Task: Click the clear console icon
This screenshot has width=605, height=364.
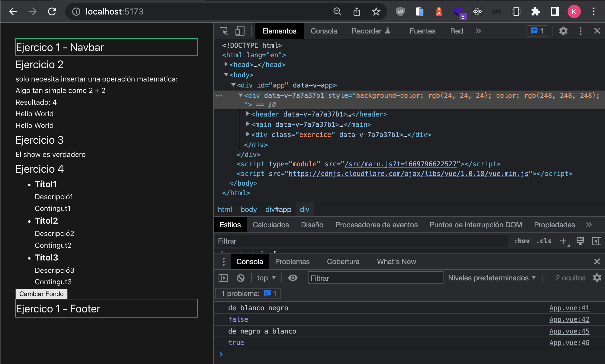Action: click(240, 278)
